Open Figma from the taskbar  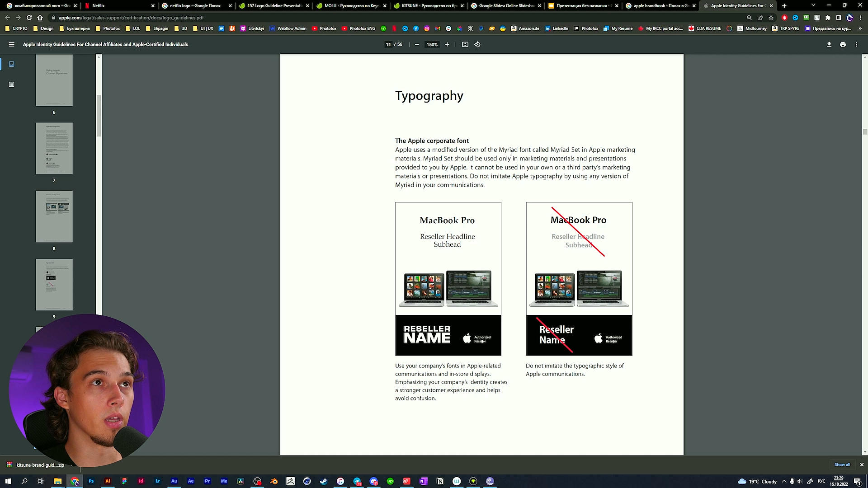click(124, 481)
